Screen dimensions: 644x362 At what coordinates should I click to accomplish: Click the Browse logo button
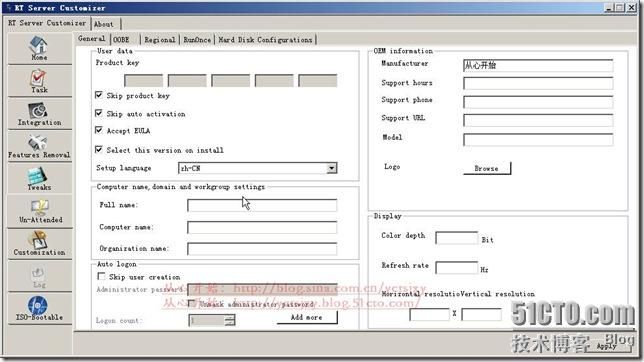tap(487, 168)
